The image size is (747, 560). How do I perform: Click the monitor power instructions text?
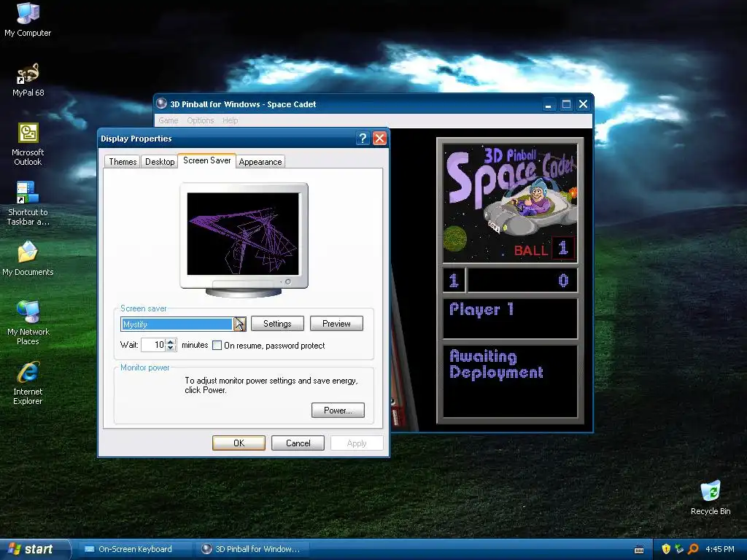click(x=271, y=385)
